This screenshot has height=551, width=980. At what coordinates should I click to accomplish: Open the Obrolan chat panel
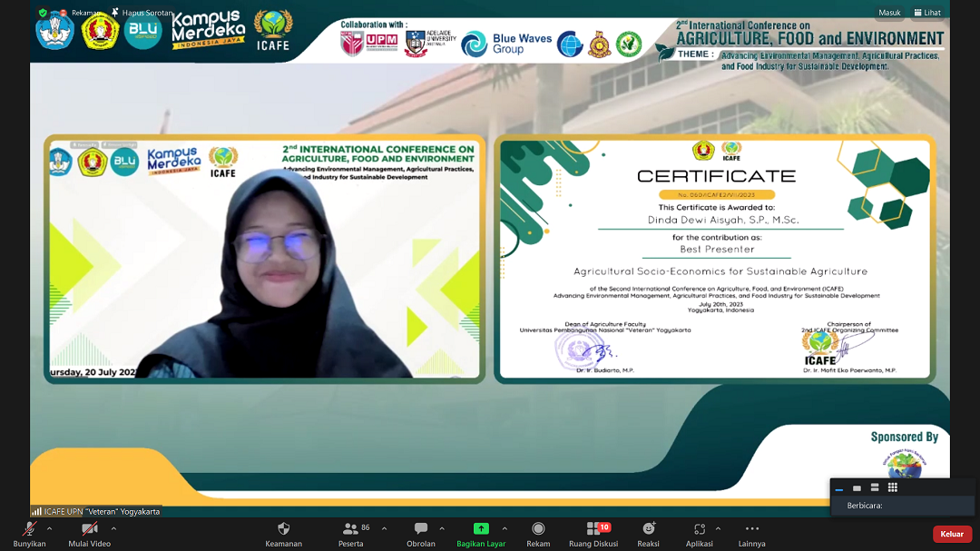tap(421, 535)
